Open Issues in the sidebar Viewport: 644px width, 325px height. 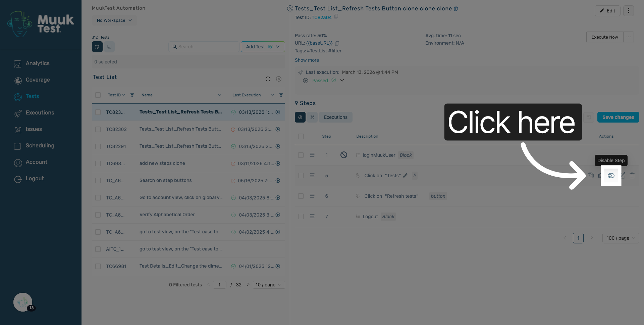(34, 129)
